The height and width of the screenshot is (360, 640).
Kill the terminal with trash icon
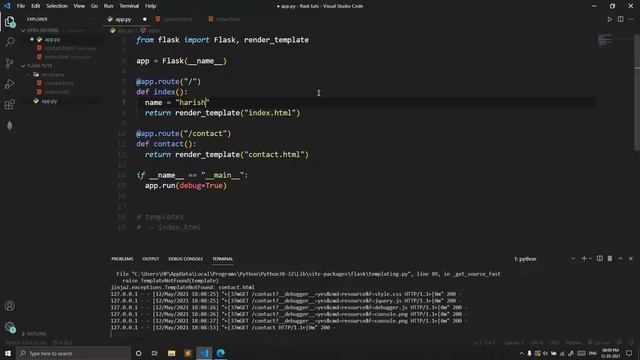pyautogui.click(x=610, y=259)
